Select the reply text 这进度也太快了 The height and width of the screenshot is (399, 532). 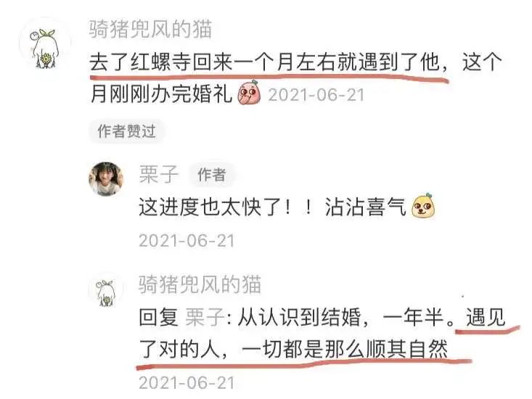click(x=215, y=207)
